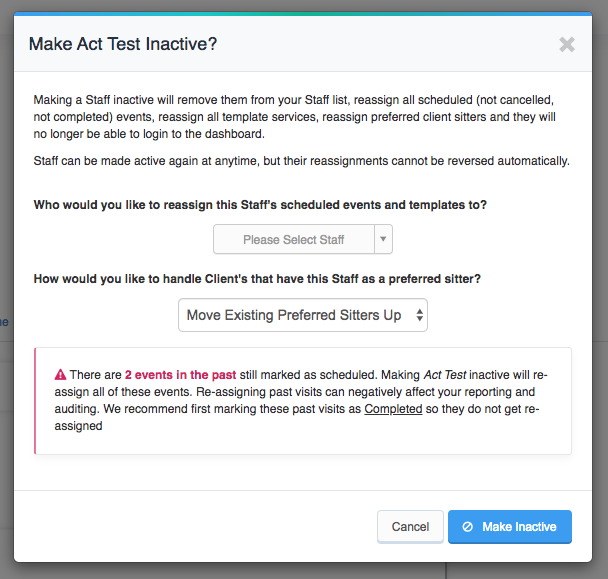The image size is (608, 579).
Task: Follow the Completed link in the warning
Action: pos(393,409)
